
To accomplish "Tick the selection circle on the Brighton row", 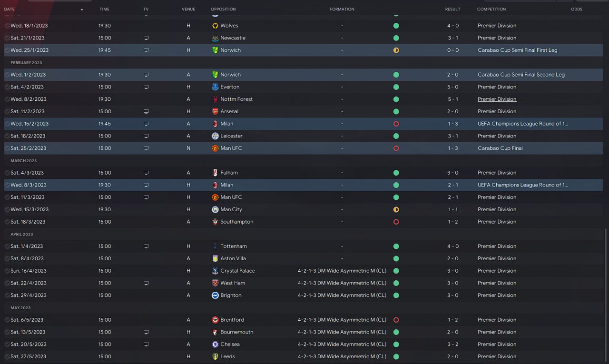I will click(x=7, y=295).
